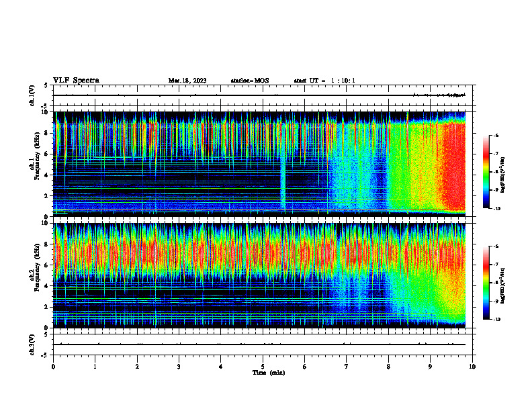The image size is (532, 411).
Task: Click time axis tick label '2'
Action: click(137, 367)
